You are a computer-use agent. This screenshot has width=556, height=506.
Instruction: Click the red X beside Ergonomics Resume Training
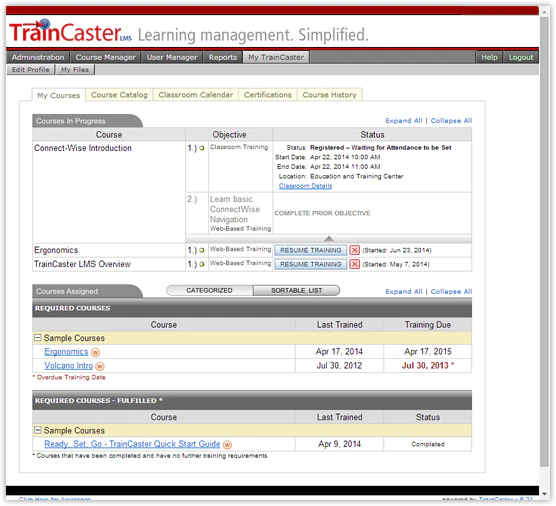point(354,250)
